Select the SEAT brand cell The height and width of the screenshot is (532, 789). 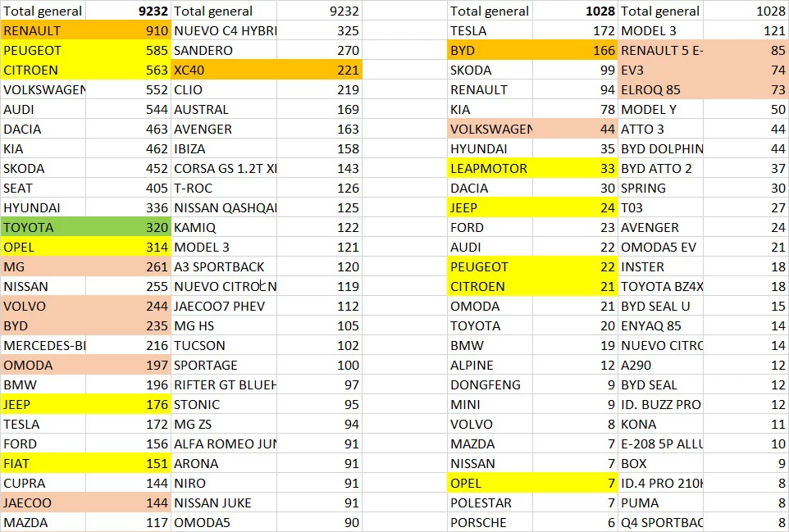click(x=43, y=188)
